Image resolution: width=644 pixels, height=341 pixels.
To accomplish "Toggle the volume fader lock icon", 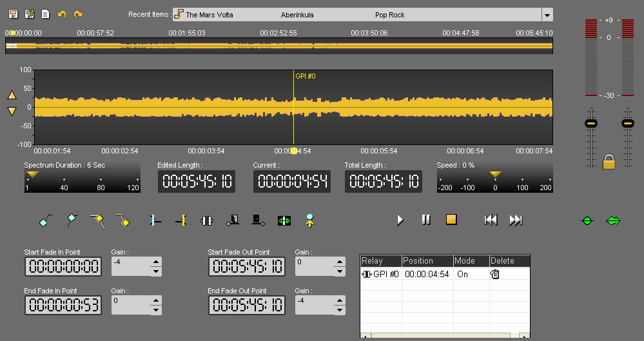I will pyautogui.click(x=609, y=162).
